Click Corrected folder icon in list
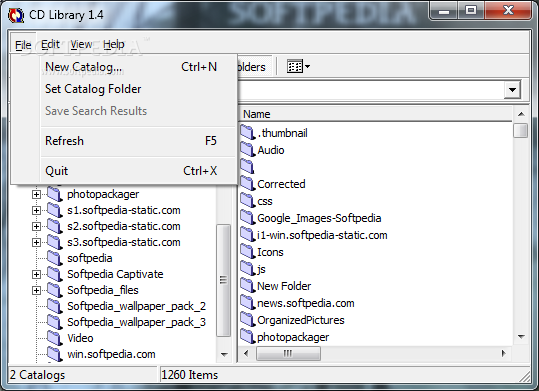The width and height of the screenshot is (539, 391). pyautogui.click(x=248, y=184)
